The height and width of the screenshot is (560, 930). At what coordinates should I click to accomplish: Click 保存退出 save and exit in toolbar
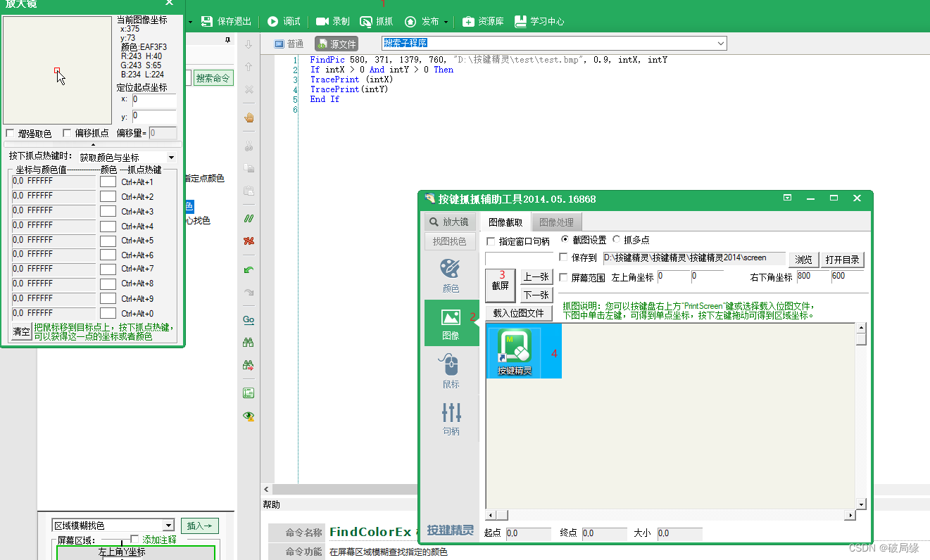click(226, 21)
